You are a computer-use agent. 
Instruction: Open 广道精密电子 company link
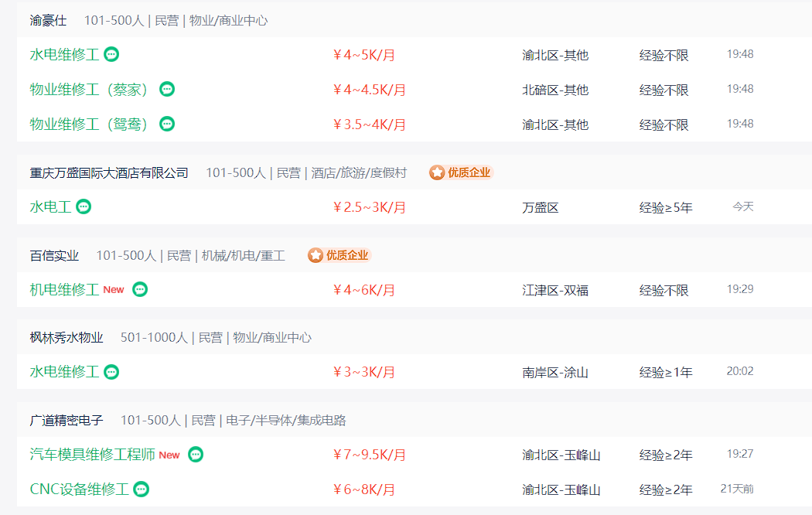[67, 421]
